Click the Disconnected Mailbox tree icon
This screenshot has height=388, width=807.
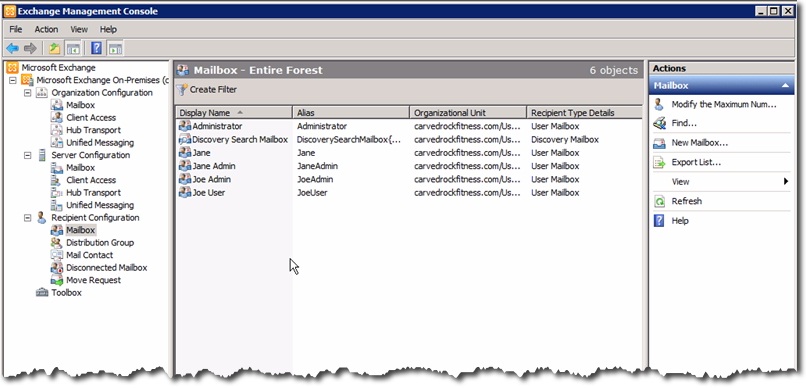point(57,268)
